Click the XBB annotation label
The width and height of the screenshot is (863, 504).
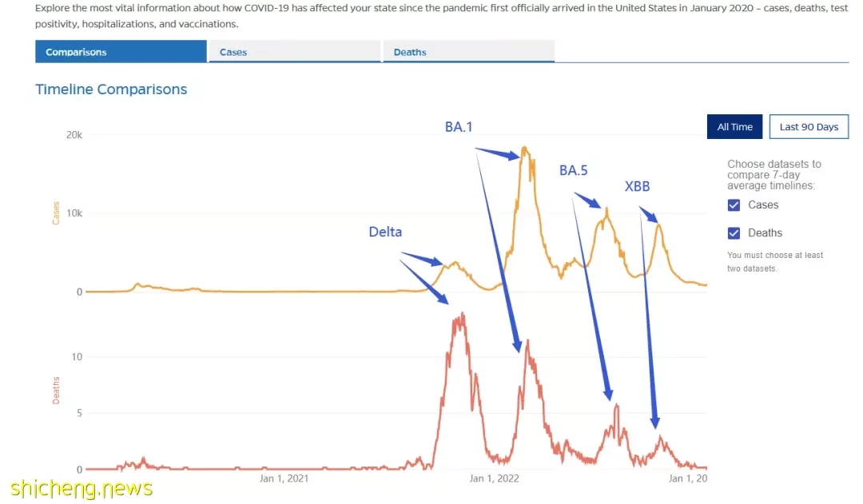click(638, 187)
